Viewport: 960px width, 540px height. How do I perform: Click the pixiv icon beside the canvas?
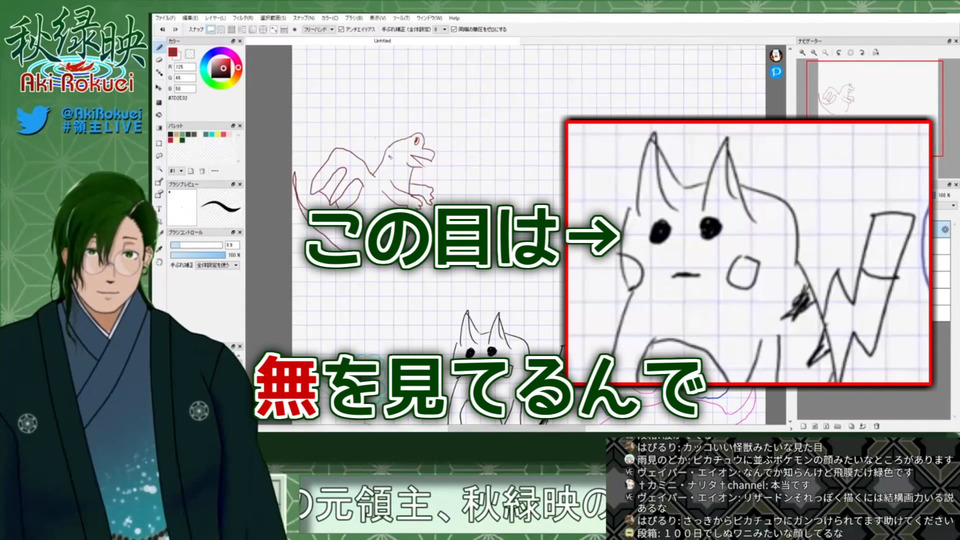(776, 72)
